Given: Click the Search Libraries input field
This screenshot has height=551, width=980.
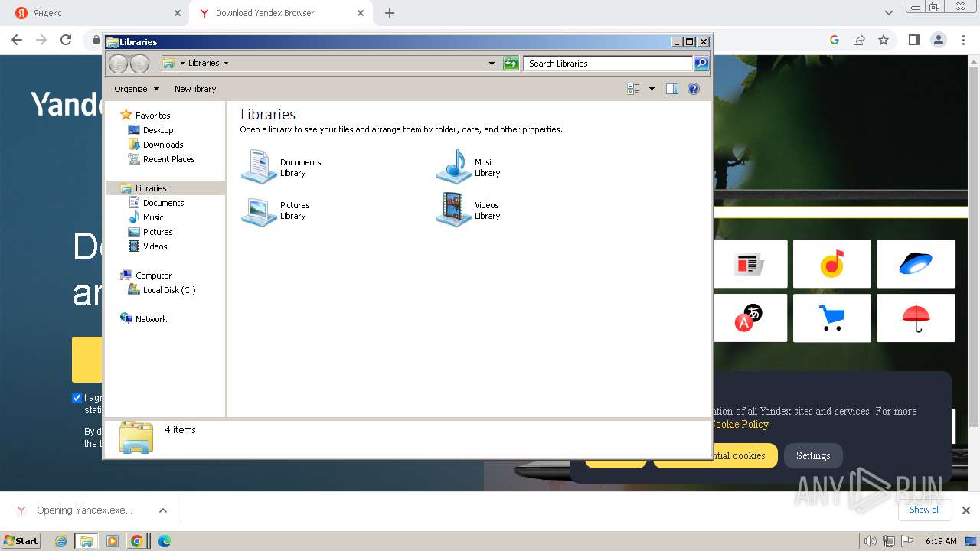Looking at the screenshot, I should point(609,64).
